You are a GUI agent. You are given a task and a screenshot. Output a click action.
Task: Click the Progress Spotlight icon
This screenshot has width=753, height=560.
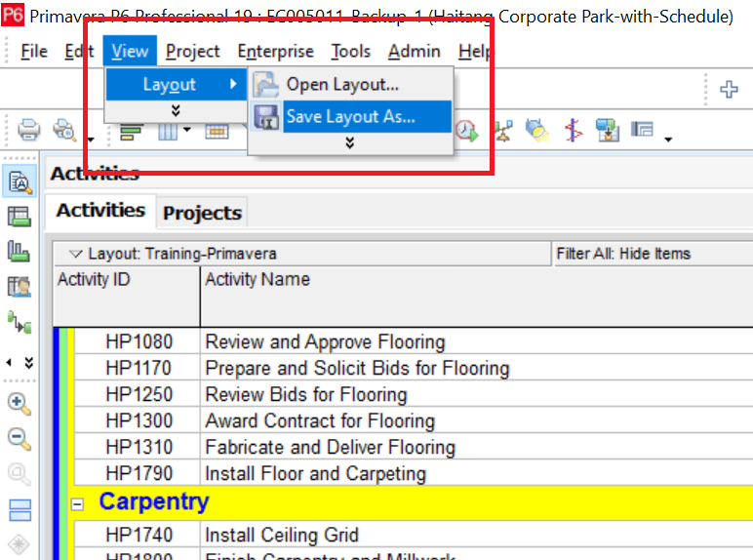(x=536, y=131)
